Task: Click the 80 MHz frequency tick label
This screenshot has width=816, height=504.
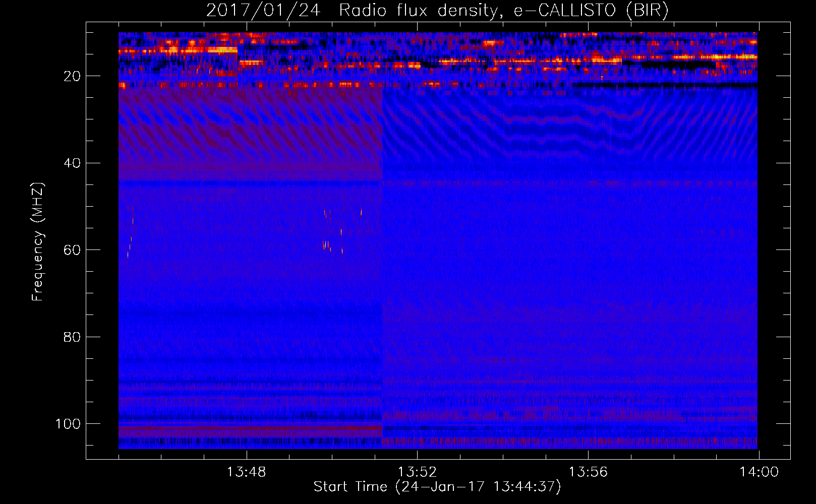Action: tap(72, 337)
